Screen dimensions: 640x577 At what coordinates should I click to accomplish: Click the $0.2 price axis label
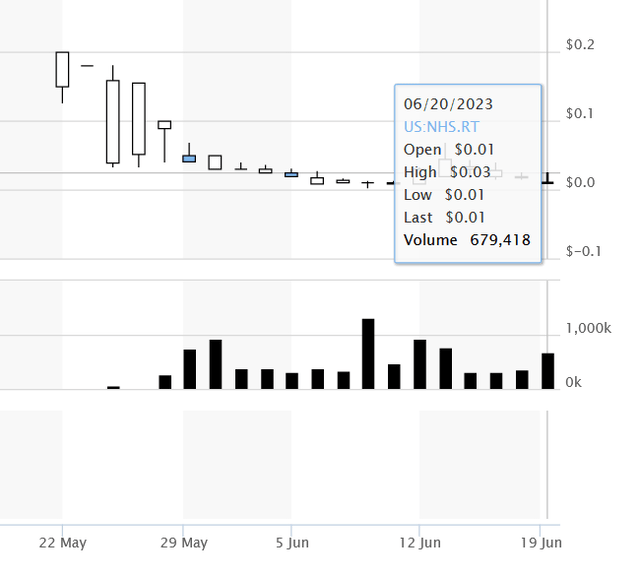580,44
